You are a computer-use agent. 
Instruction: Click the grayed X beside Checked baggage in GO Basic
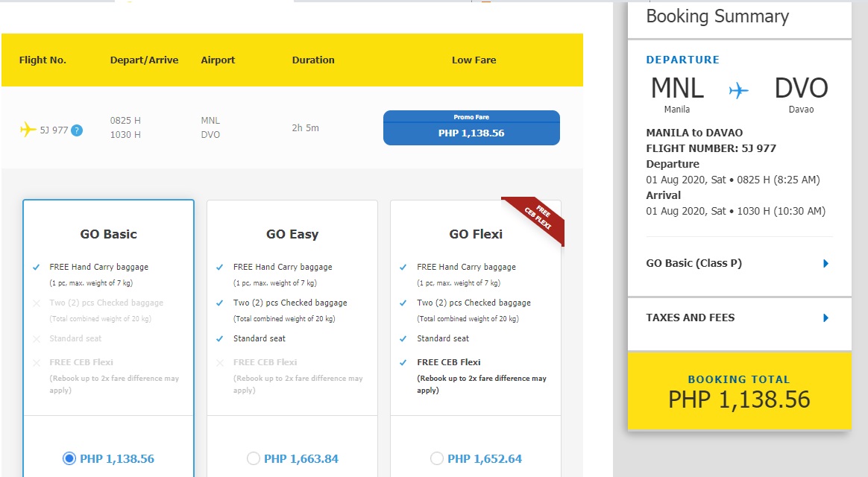click(38, 303)
